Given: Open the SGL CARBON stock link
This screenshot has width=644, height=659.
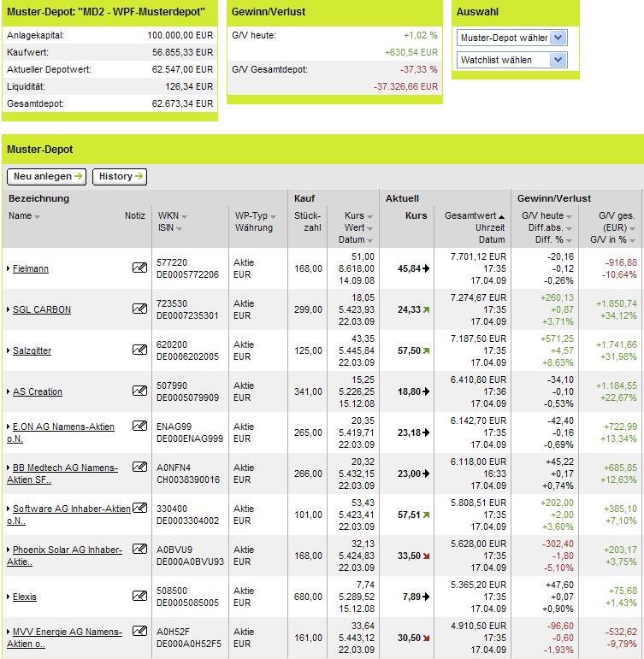Looking at the screenshot, I should pyautogui.click(x=42, y=309).
